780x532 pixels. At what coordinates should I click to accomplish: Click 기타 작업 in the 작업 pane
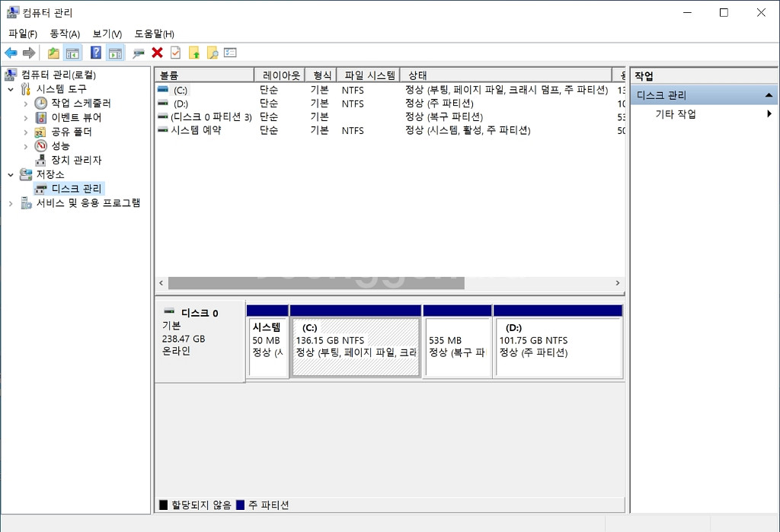click(x=676, y=114)
